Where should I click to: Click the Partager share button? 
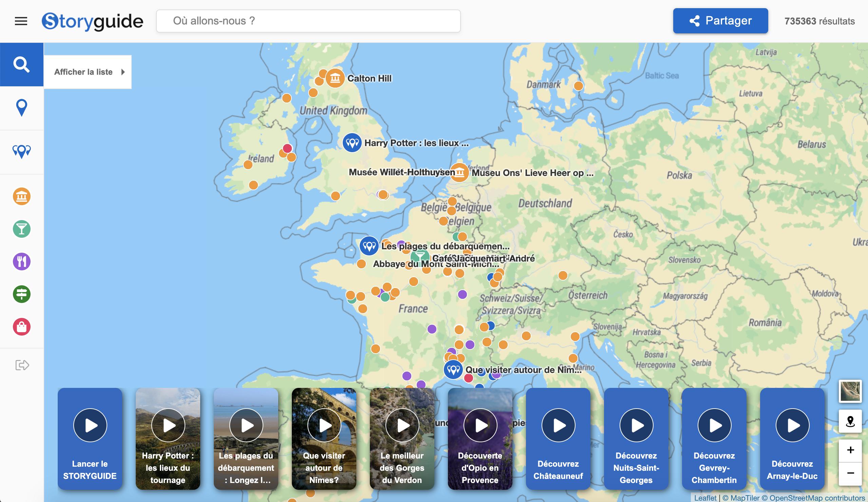(x=721, y=21)
